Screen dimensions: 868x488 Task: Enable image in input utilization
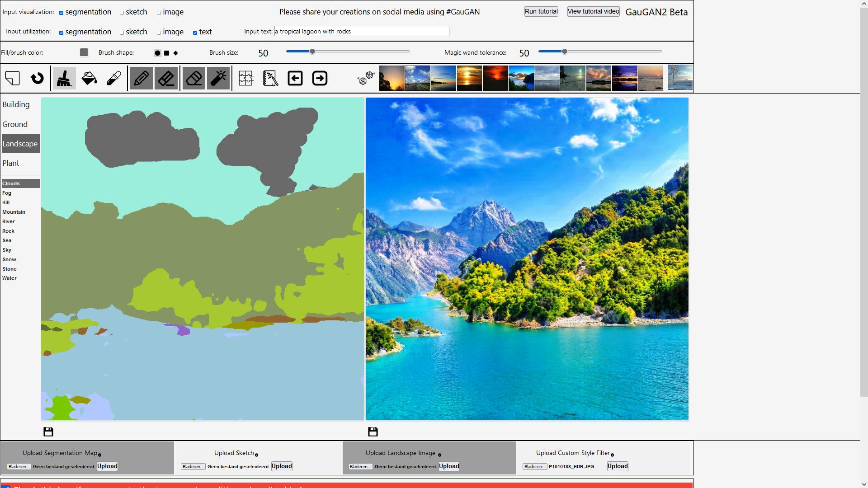[x=159, y=33]
